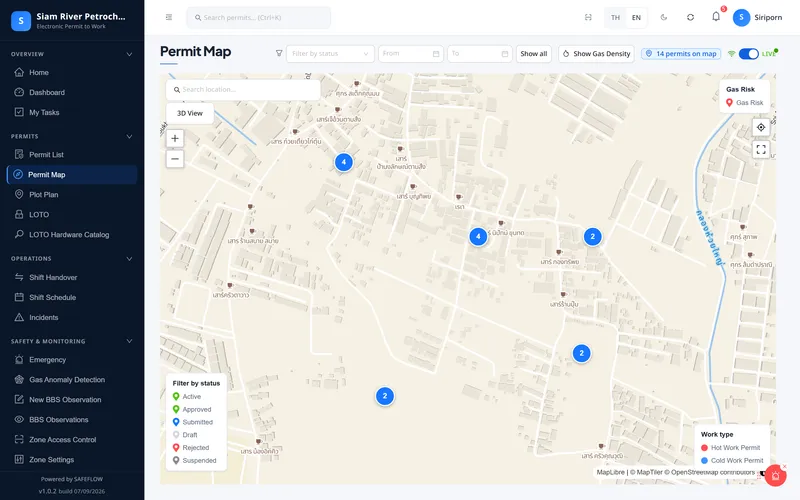
Task: Click Cold Work Permit blue swatch
Action: 704,460
